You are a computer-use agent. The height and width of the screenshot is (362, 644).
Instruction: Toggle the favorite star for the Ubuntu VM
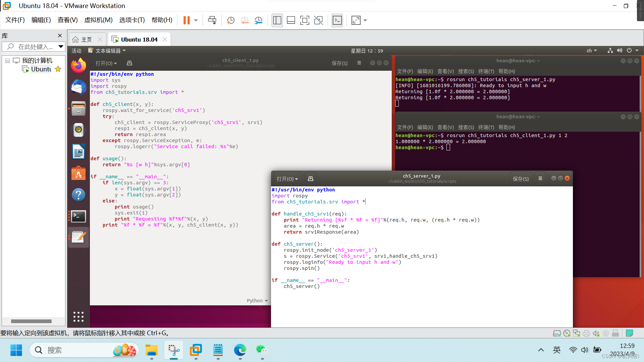point(58,69)
